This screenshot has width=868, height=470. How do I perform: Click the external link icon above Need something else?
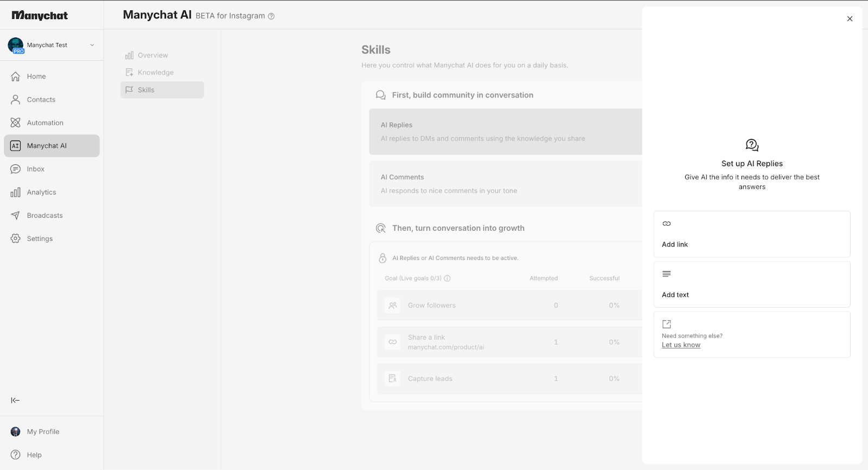pos(667,324)
